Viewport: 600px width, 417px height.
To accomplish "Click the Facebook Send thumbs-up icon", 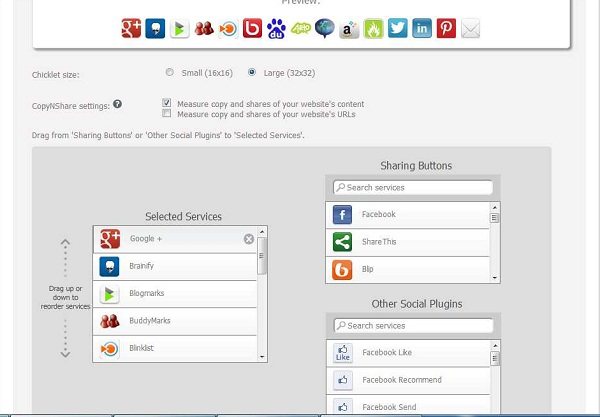I will tap(342, 407).
